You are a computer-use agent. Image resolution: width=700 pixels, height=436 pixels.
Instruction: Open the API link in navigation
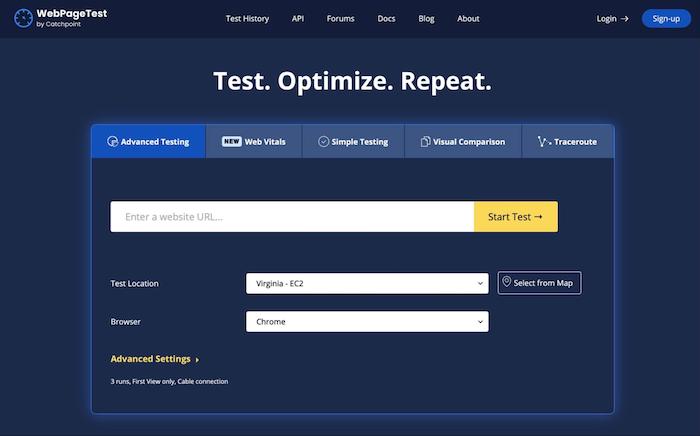click(298, 19)
